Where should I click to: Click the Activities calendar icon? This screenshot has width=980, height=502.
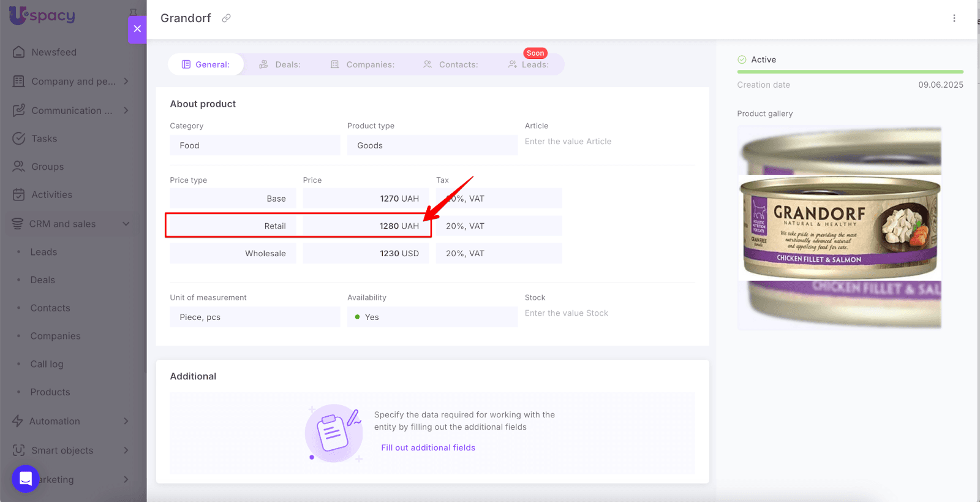pyautogui.click(x=19, y=195)
